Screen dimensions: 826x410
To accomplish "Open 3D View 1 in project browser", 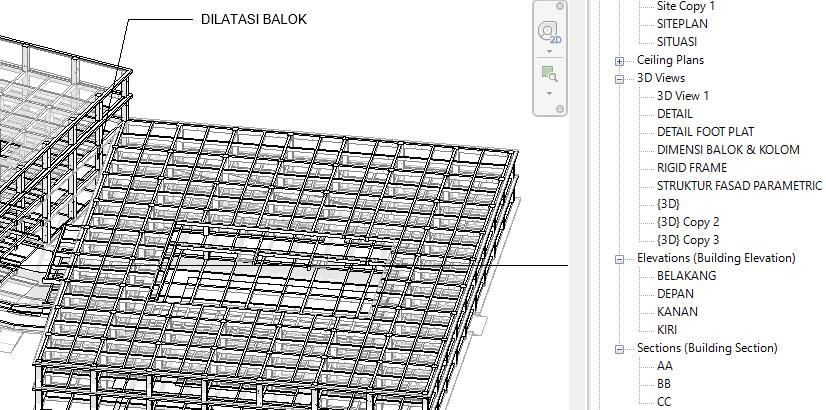I will click(x=683, y=96).
